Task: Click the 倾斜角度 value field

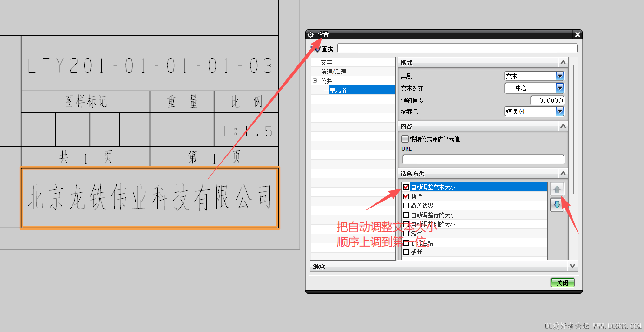Action: tap(547, 99)
